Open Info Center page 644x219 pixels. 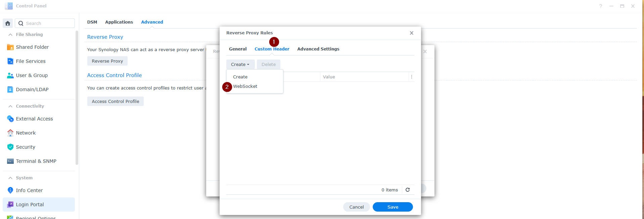click(x=29, y=190)
